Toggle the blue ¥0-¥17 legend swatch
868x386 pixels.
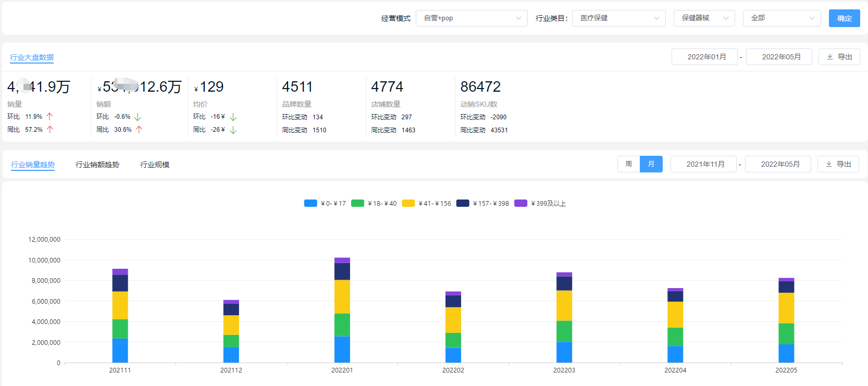[x=311, y=203]
